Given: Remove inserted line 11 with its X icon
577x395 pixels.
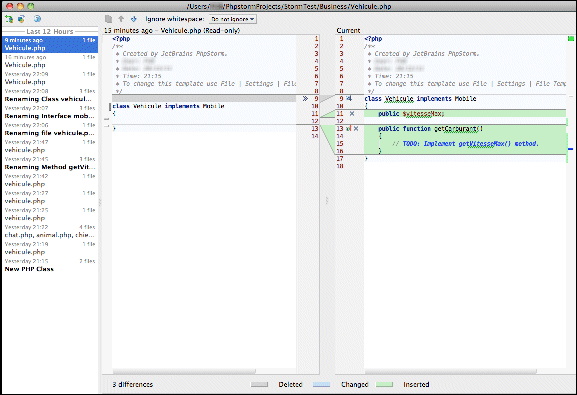Looking at the screenshot, I should tap(352, 114).
